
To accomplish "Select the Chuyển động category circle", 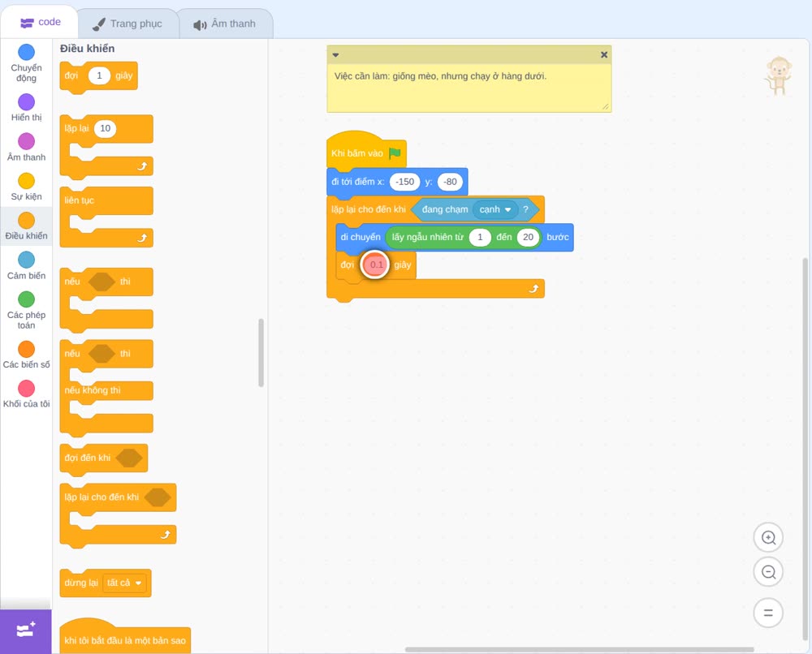I will pos(27,52).
